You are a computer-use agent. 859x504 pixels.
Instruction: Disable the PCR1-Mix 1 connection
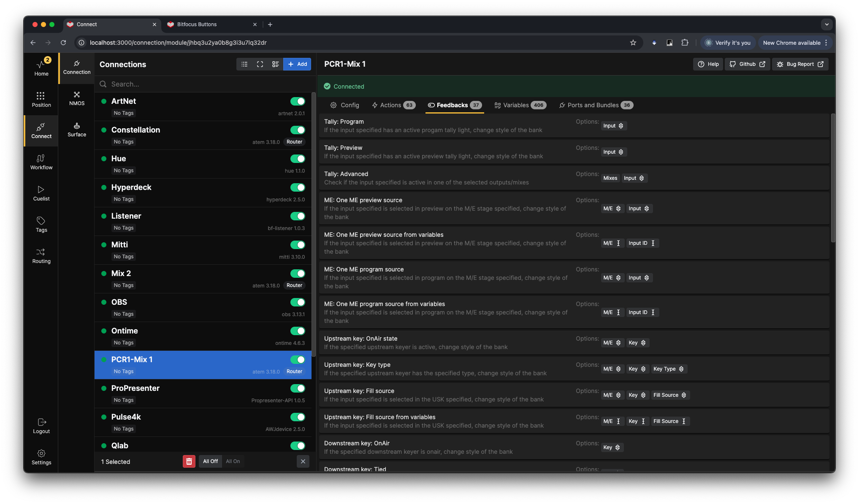pyautogui.click(x=298, y=360)
